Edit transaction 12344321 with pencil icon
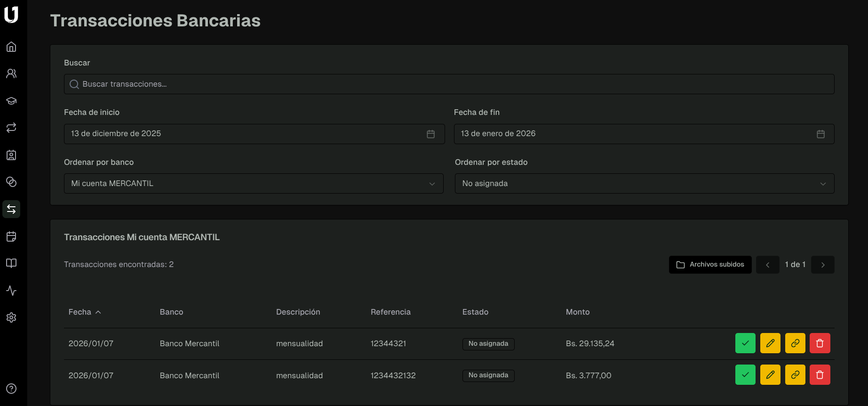This screenshot has width=868, height=406. (770, 343)
